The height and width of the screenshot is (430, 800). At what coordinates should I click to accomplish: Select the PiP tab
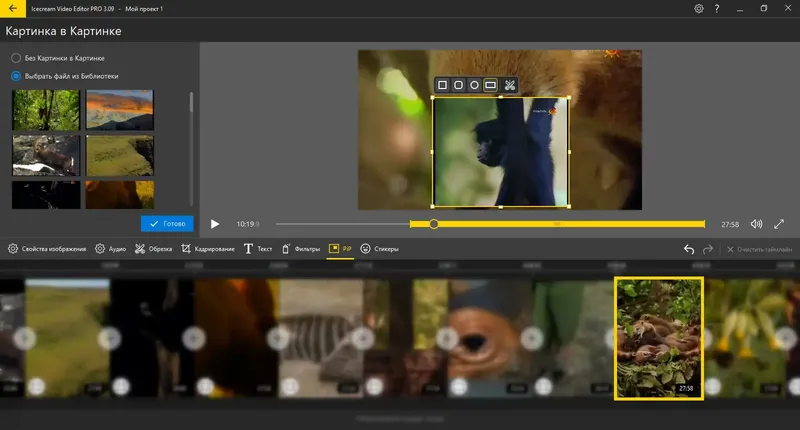340,249
